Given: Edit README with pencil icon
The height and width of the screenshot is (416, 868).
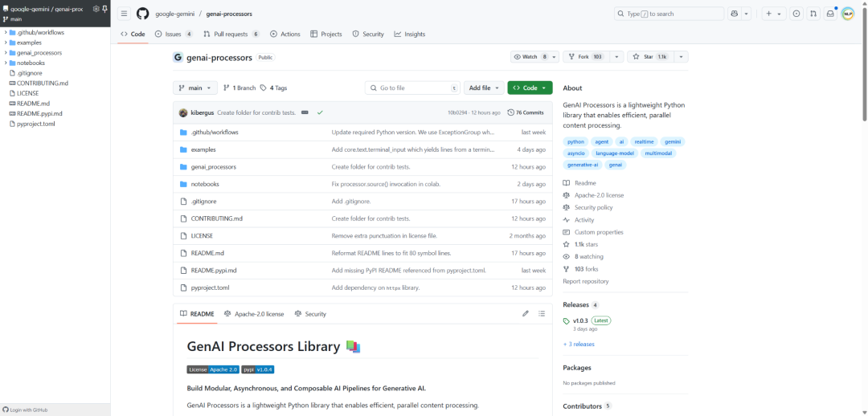Looking at the screenshot, I should (526, 314).
